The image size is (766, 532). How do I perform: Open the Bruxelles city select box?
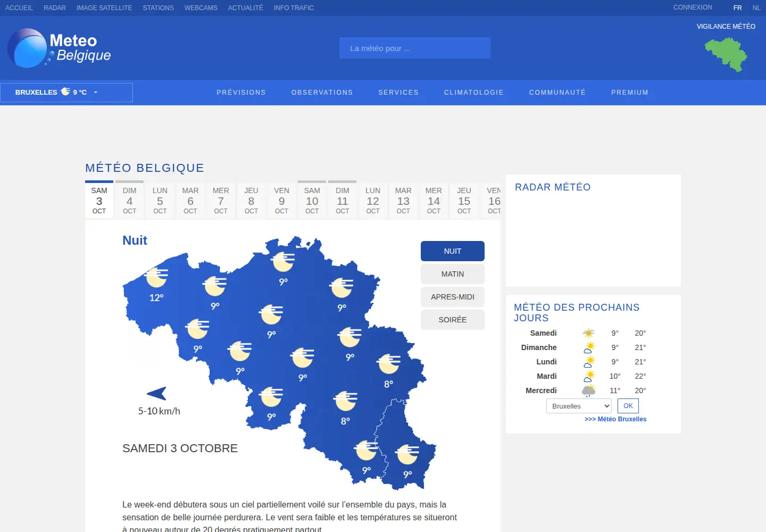click(579, 406)
